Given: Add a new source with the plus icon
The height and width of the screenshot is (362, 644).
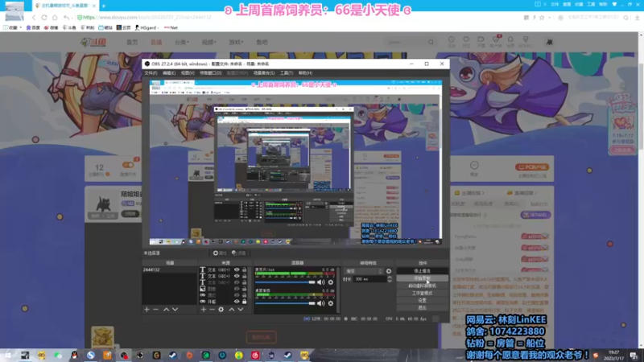Looking at the screenshot, I should pos(204,309).
